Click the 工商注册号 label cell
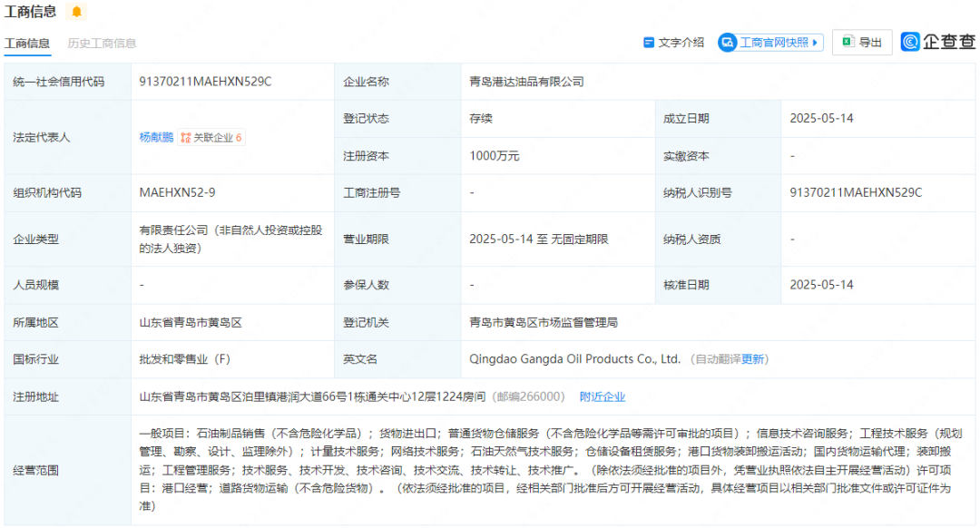 tap(397, 193)
